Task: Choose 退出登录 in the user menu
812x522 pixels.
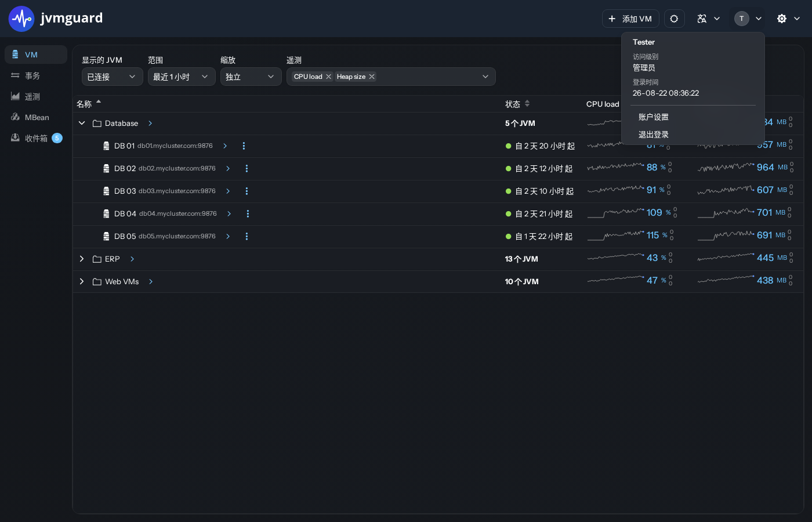Action: click(654, 135)
